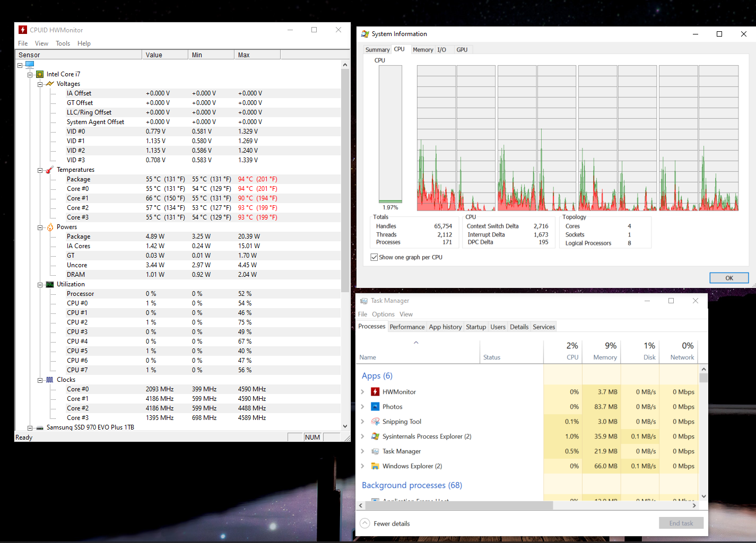Click the Clocks waveform icon

[x=50, y=380]
